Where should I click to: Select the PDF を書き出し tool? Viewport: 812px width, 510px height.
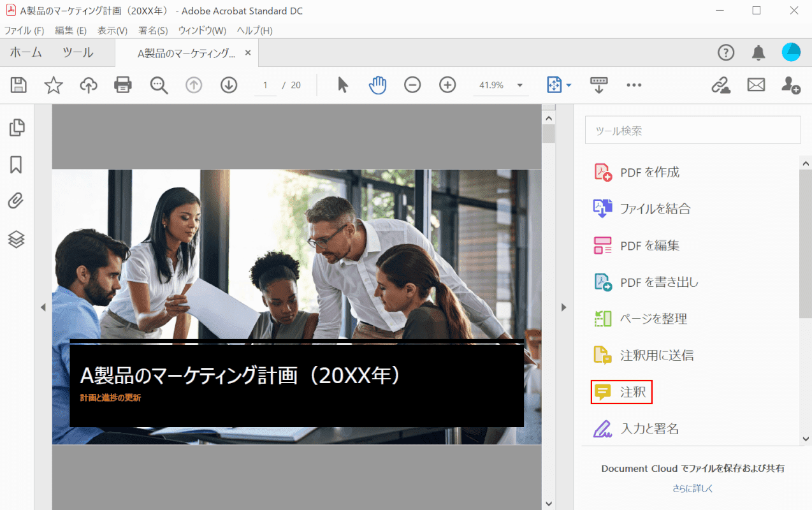click(646, 282)
